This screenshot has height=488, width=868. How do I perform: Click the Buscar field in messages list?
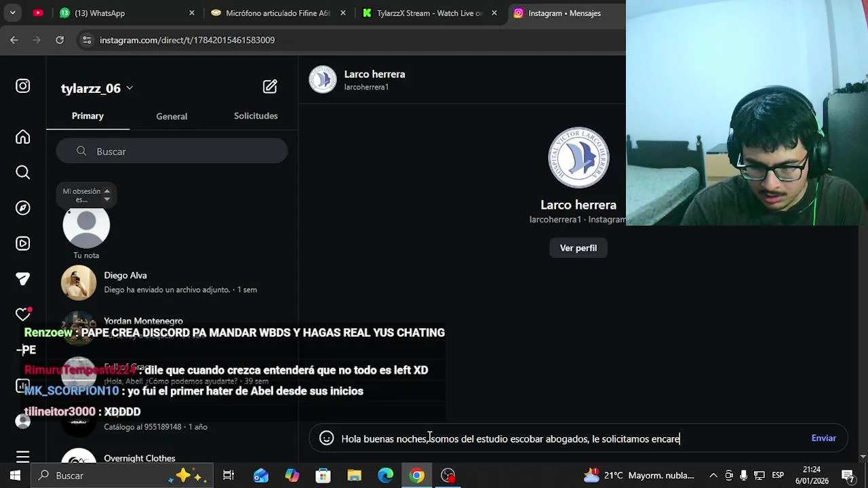coord(172,151)
